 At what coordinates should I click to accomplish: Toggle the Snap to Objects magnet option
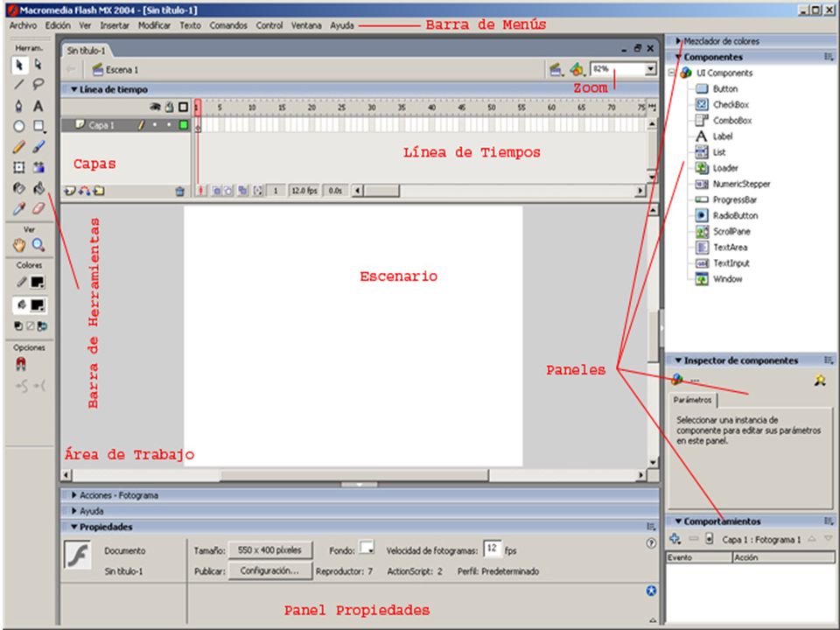[x=20, y=364]
